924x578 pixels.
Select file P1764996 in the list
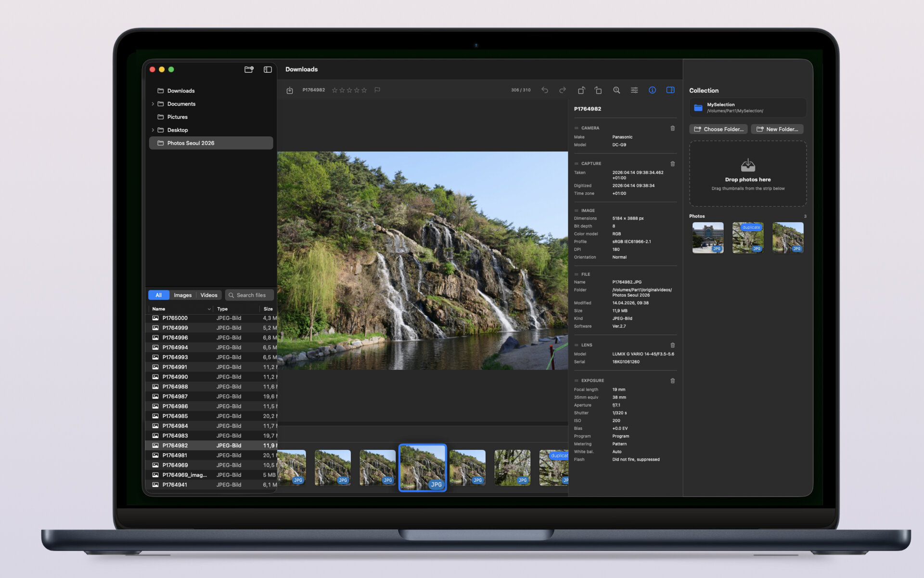pos(211,338)
